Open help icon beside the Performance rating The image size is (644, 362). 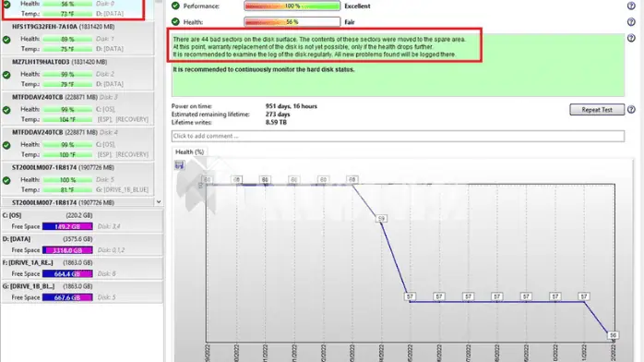pos(631,6)
